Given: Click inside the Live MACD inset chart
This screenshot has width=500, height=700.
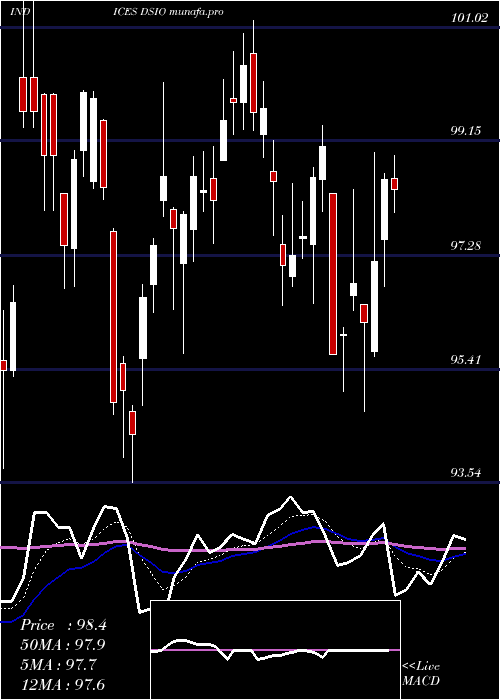Looking at the screenshot, I should tap(275, 650).
